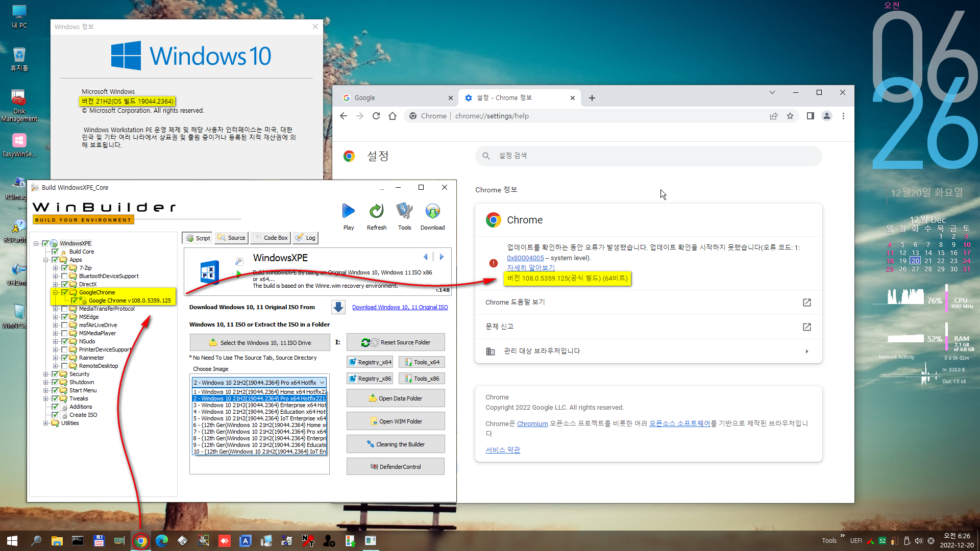Screen dimensions: 980x551
Task: Open Chrome's share page icon
Action: pos(774,116)
